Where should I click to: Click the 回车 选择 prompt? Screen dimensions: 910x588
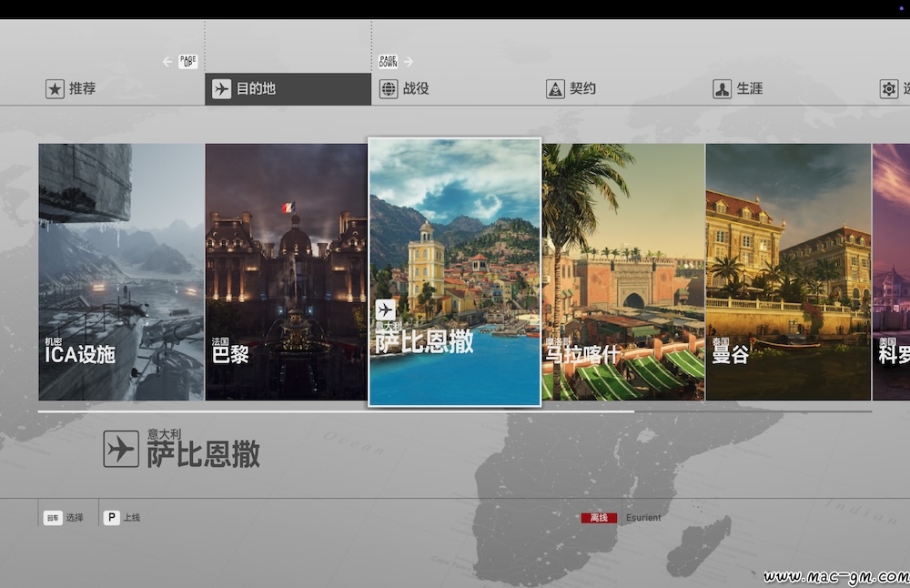(64, 518)
